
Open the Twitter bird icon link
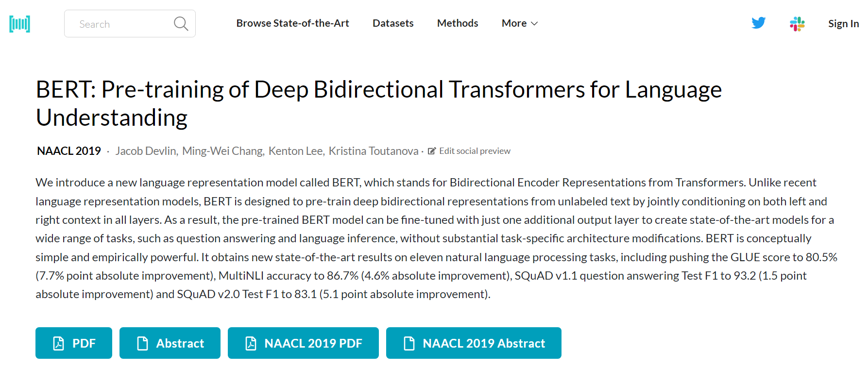point(758,23)
